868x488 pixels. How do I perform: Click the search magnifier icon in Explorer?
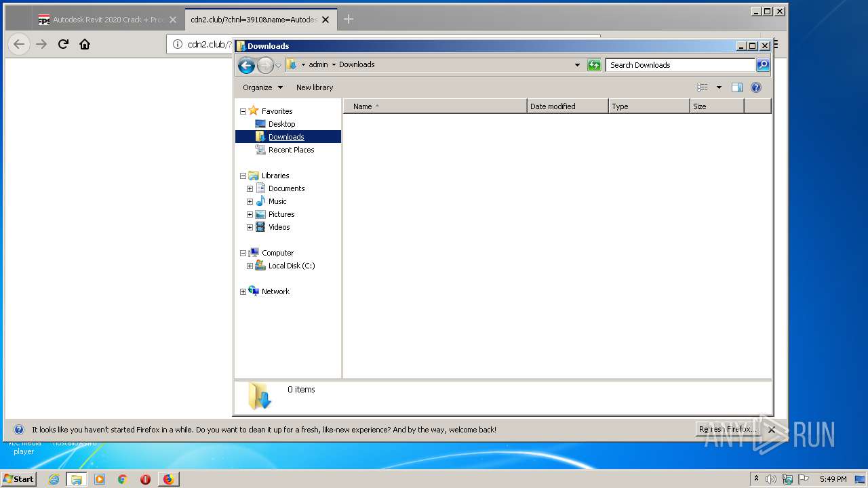[x=763, y=65]
